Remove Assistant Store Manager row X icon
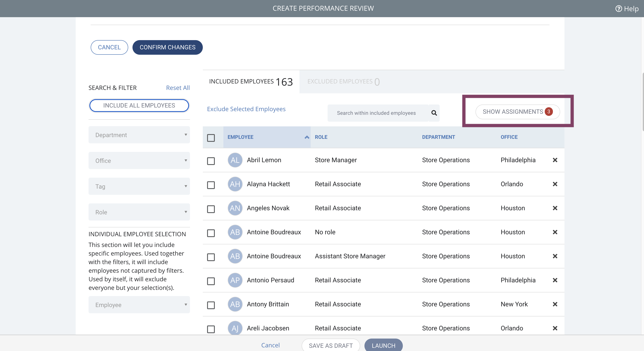 click(555, 256)
